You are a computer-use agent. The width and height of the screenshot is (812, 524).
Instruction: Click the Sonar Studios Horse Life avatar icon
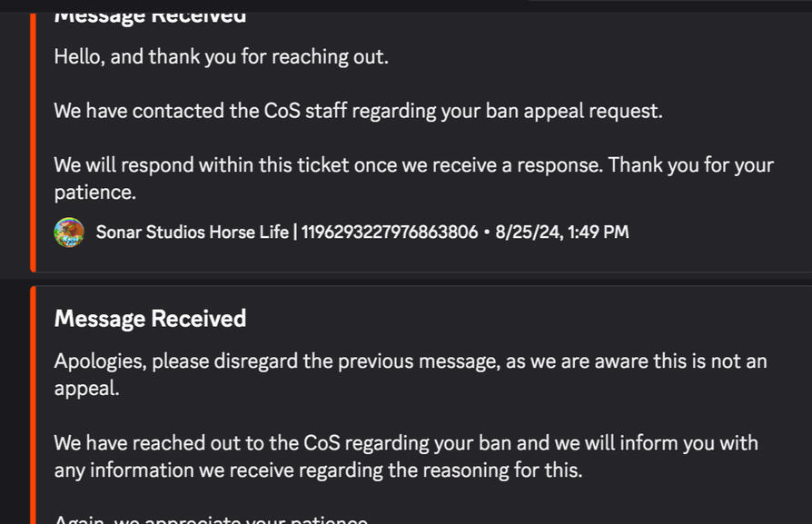click(x=69, y=232)
